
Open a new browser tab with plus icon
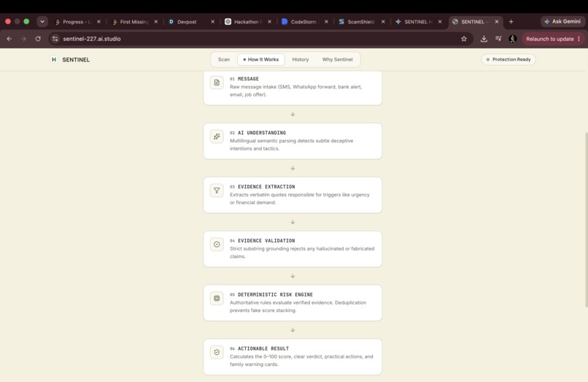(x=511, y=22)
